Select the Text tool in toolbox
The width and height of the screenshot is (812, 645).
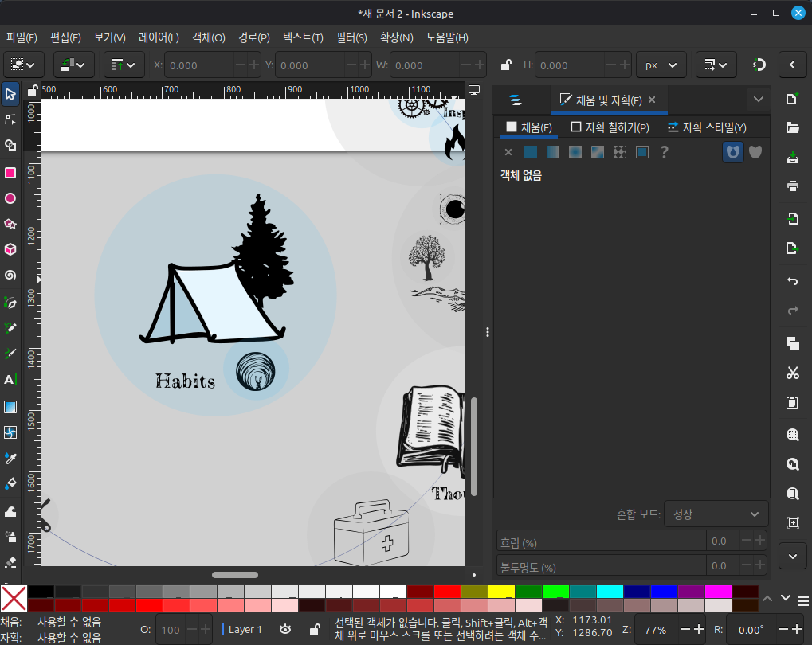click(x=10, y=380)
